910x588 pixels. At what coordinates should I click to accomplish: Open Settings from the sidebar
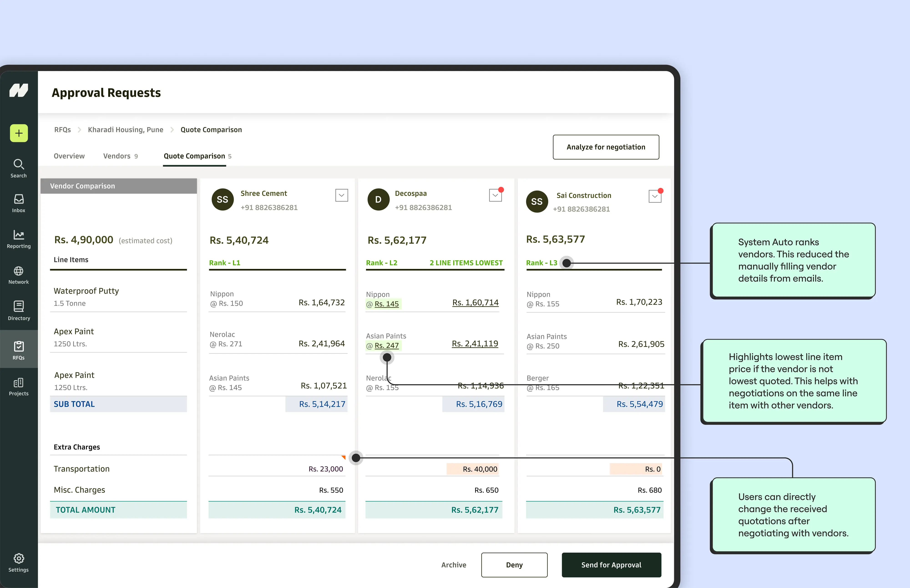pyautogui.click(x=19, y=563)
